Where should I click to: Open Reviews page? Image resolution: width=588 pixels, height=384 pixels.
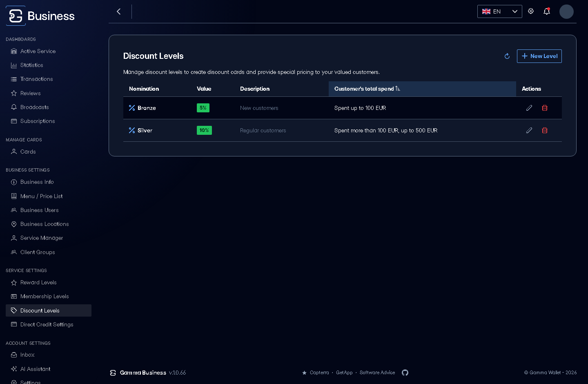coord(49,93)
